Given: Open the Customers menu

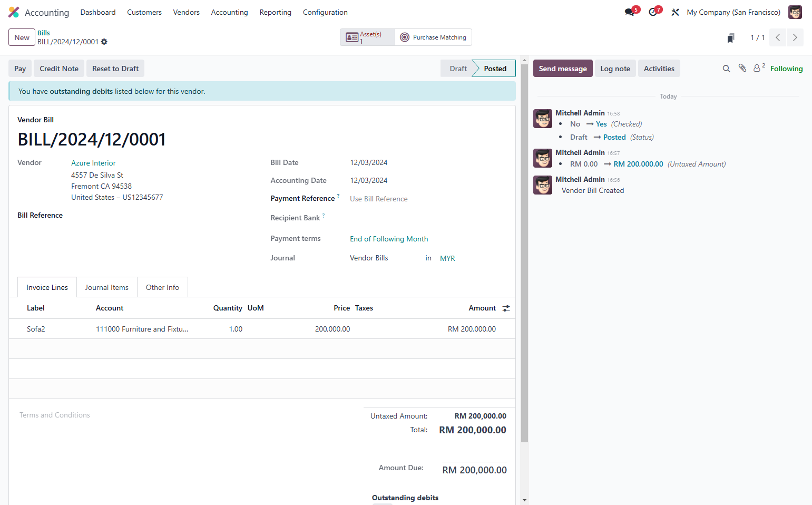Looking at the screenshot, I should click(144, 12).
